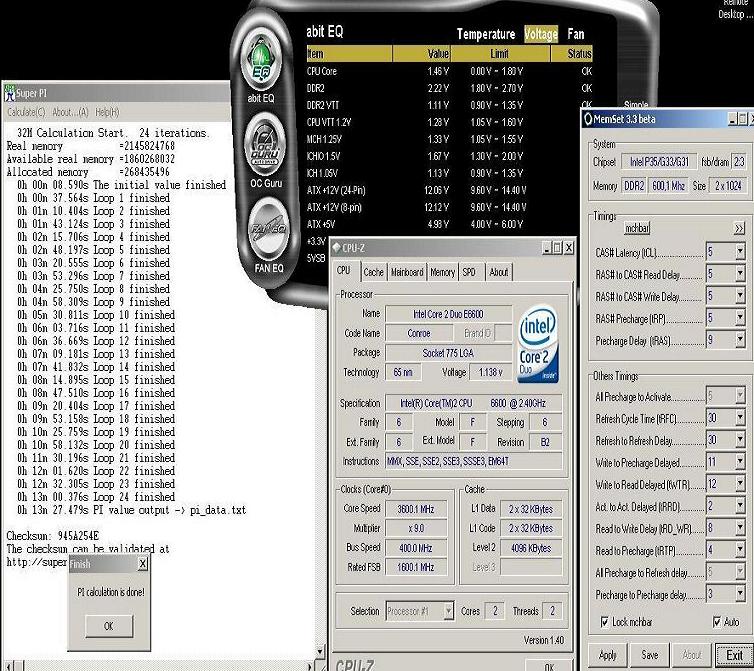Open the RAS# Precharge (tRP) dropdown
Viewport: 754px width, 671px height.
coord(740,318)
